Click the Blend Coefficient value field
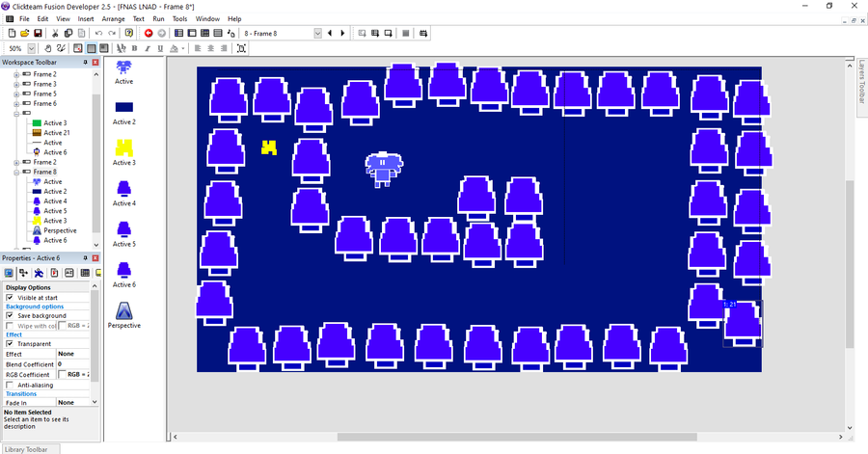Screen dimensions: 868x454 [x=73, y=364]
